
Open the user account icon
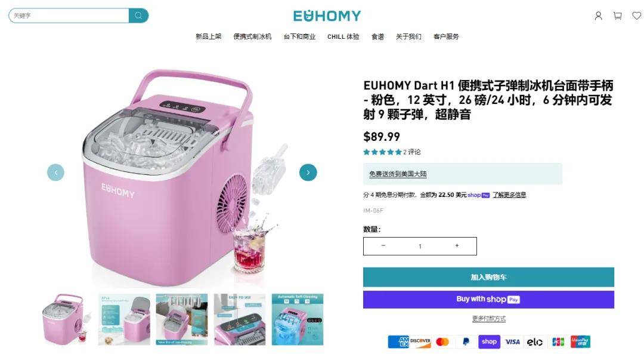tap(599, 16)
